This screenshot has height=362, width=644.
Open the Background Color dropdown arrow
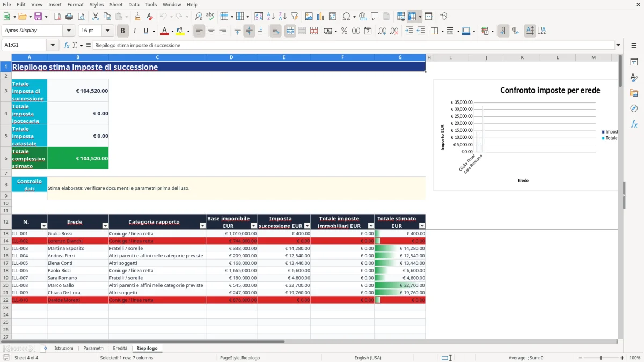pos(188,31)
